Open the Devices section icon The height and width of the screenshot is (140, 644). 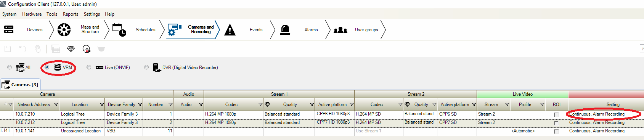pos(9,29)
